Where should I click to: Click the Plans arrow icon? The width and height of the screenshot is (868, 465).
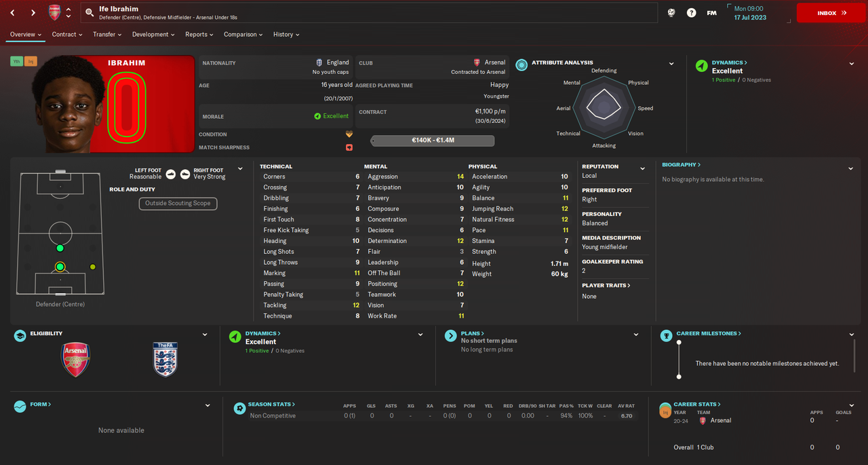click(x=450, y=336)
